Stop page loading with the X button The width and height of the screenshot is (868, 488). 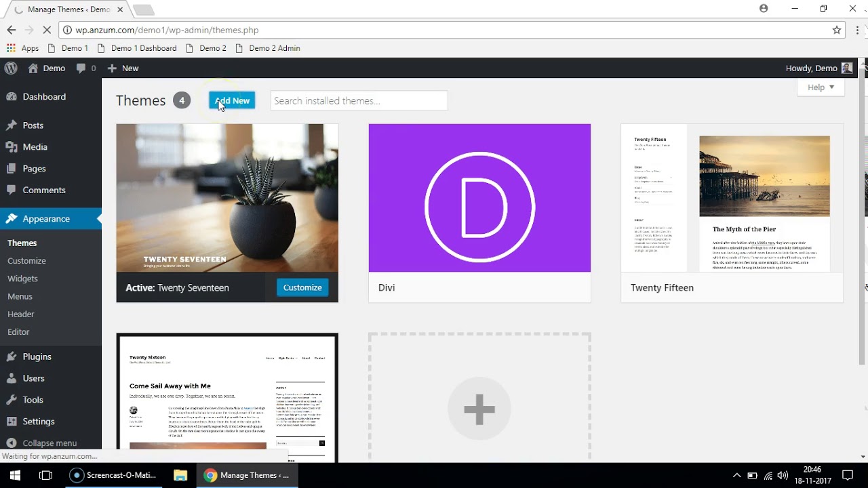pyautogui.click(x=46, y=30)
